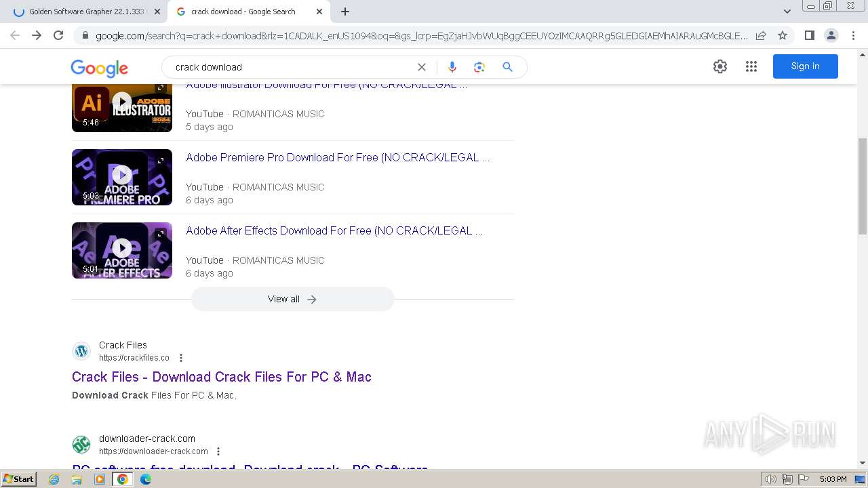This screenshot has width=868, height=488.
Task: Open the Google apps grid
Action: 751,66
